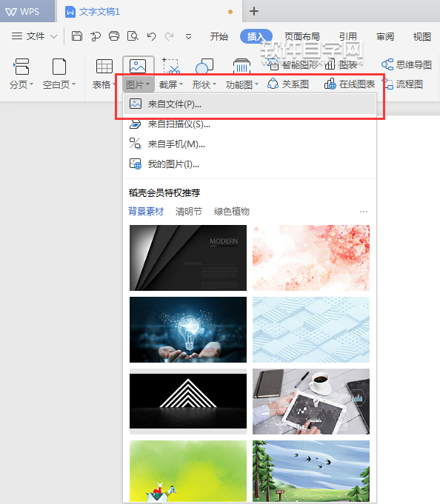440x504 pixels.
Task: Click the 图片 picture icon
Action: point(138,66)
